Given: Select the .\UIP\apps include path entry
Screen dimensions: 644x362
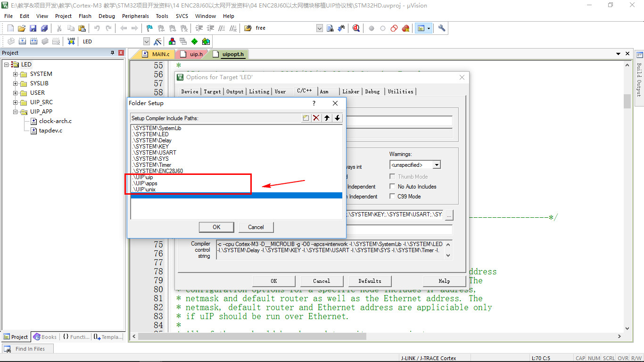Looking at the screenshot, I should pyautogui.click(x=145, y=183).
